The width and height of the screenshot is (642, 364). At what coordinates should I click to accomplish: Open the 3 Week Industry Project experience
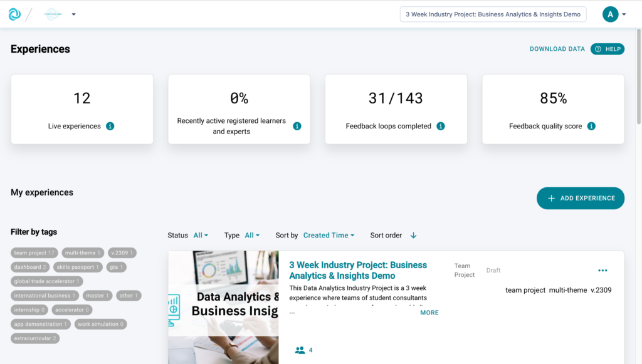tap(357, 270)
